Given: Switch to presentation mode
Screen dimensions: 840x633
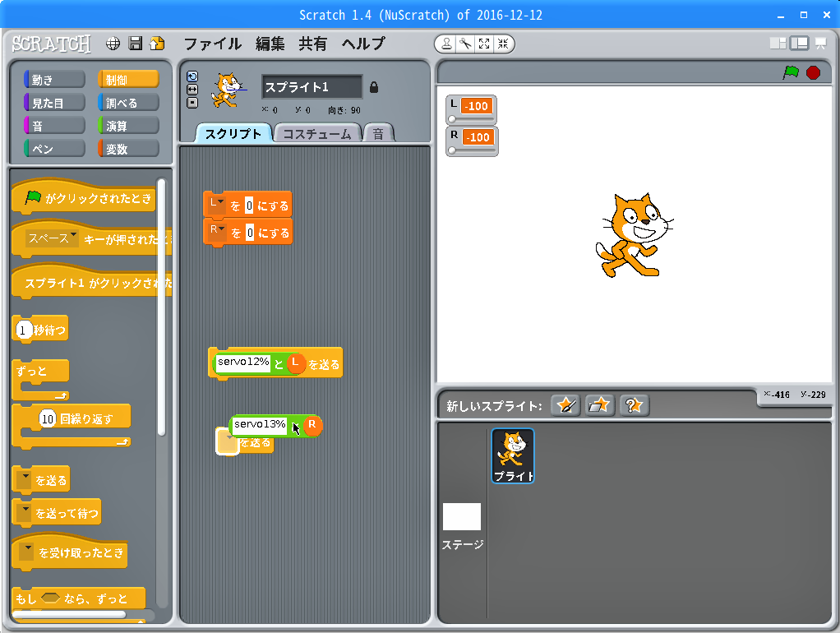Looking at the screenshot, I should [x=820, y=44].
